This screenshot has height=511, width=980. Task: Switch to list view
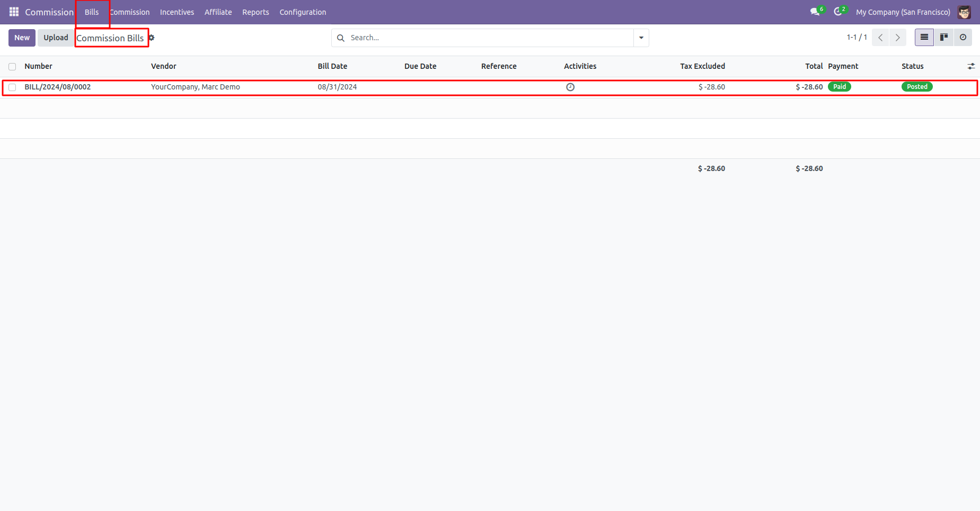[x=924, y=38]
